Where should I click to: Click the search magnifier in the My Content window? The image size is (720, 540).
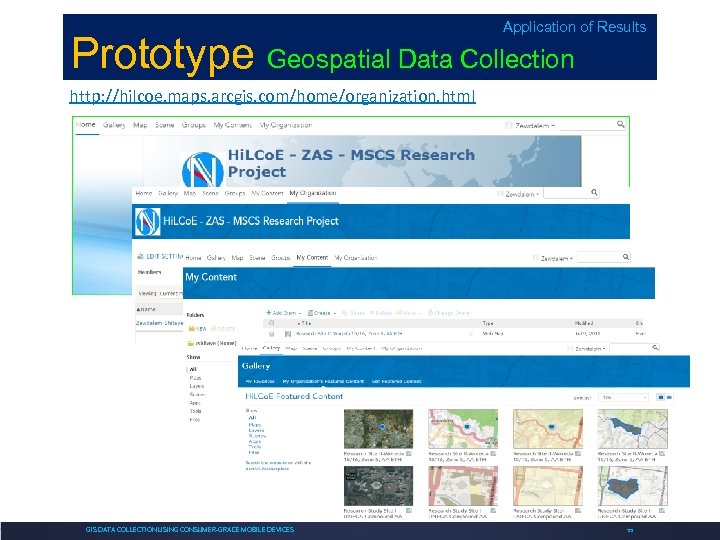625,257
